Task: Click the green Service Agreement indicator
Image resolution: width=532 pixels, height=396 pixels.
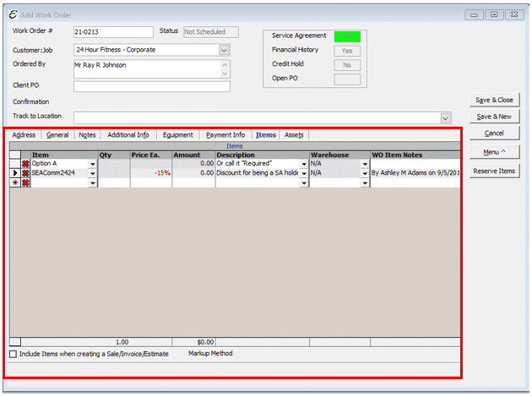Action: (347, 36)
